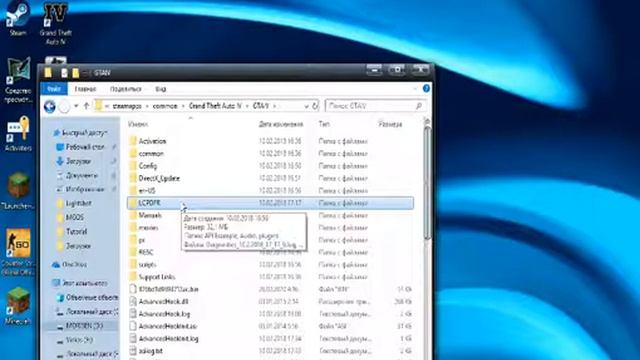Expand the address bar history dropdown
640x360 pixels.
[x=306, y=106]
